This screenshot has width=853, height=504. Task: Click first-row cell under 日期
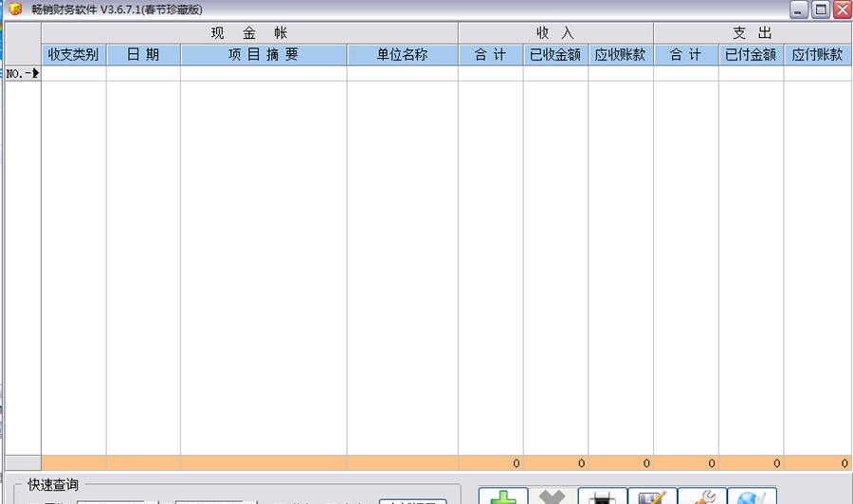pos(144,73)
